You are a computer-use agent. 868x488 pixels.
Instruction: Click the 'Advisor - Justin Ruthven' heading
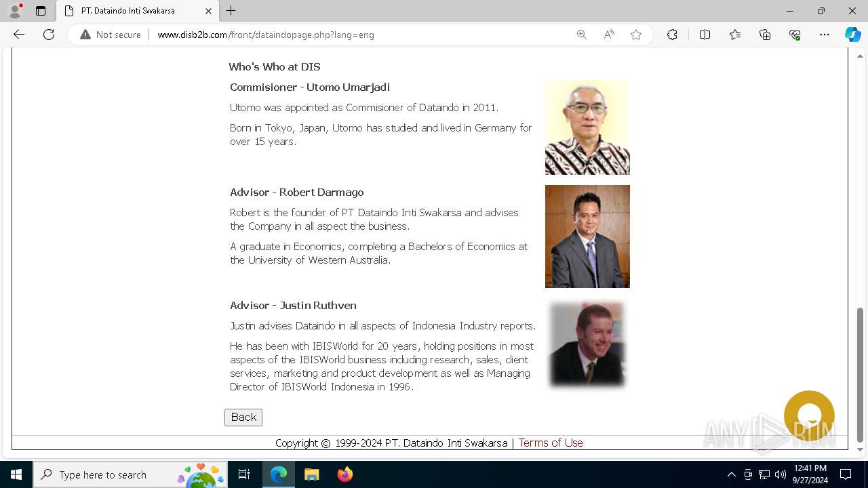[x=293, y=306]
